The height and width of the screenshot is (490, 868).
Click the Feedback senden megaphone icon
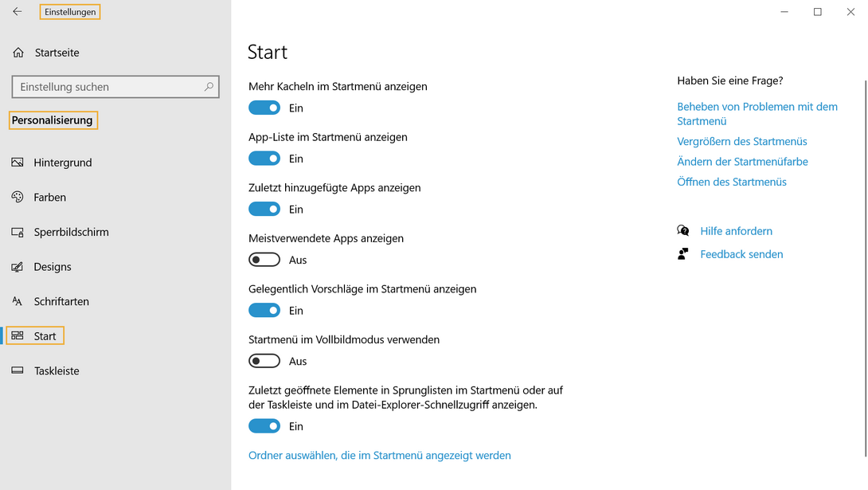coord(683,253)
